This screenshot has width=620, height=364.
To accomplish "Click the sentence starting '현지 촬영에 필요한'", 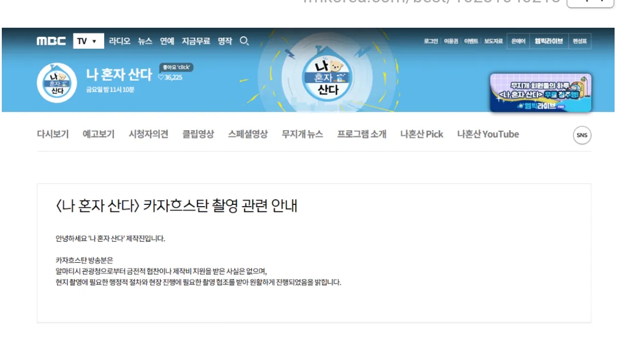I will pyautogui.click(x=198, y=282).
